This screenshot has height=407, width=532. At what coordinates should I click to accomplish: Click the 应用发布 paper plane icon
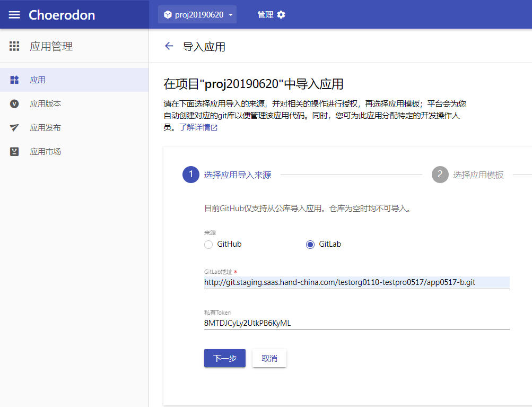pos(14,128)
